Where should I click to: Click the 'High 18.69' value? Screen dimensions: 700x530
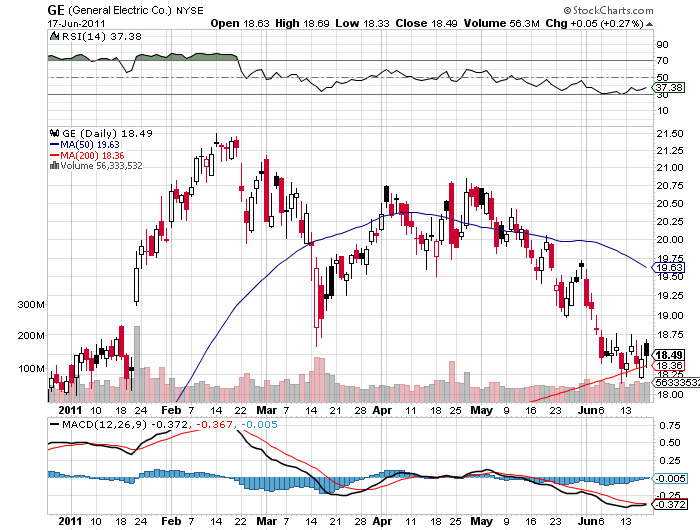click(x=302, y=23)
